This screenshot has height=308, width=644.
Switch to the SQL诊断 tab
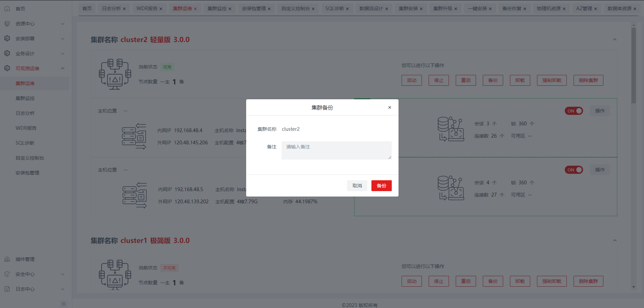pos(334,8)
